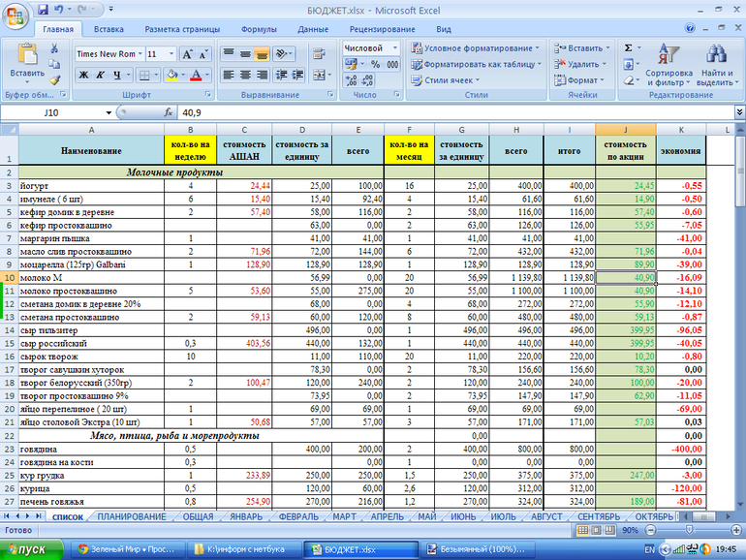
Task: Open Сортировка и фильтр button
Action: pos(668,65)
